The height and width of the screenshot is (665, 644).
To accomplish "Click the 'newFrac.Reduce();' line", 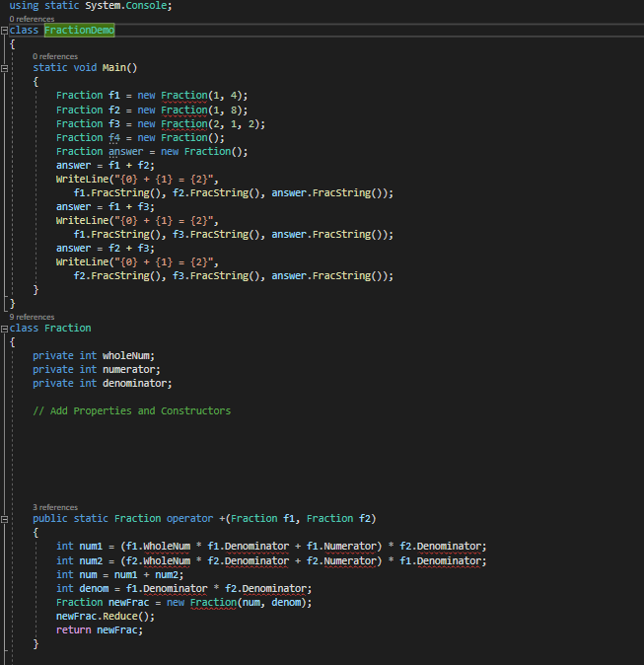I will (106, 617).
